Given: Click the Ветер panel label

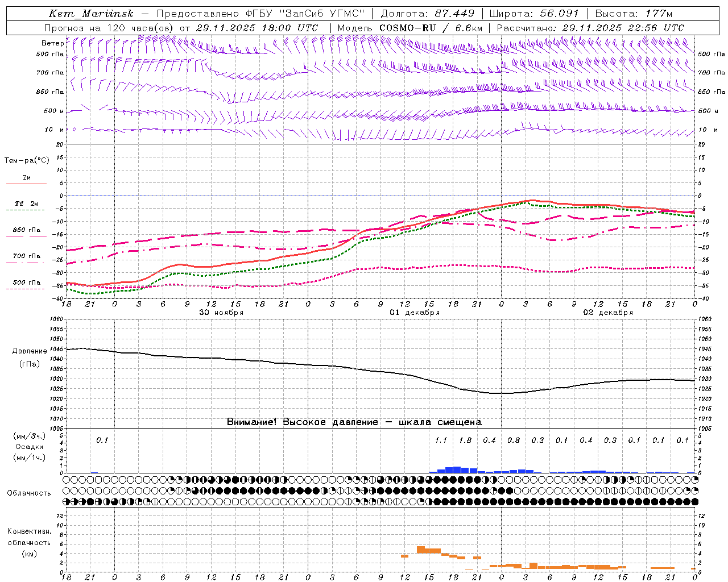Looking at the screenshot, I should pos(52,43).
